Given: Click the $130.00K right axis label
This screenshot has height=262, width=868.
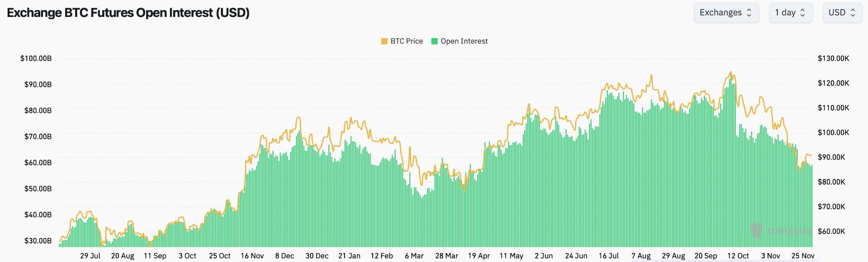Looking at the screenshot, I should [x=833, y=58].
